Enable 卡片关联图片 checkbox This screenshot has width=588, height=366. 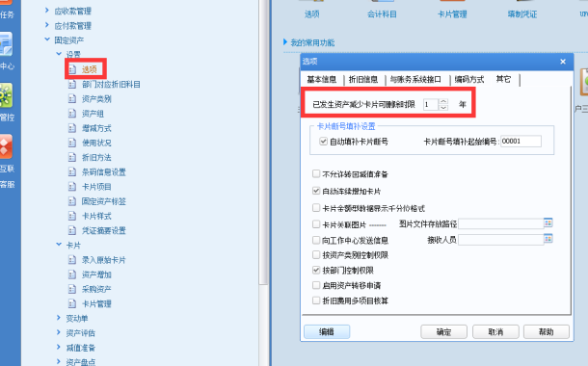316,224
